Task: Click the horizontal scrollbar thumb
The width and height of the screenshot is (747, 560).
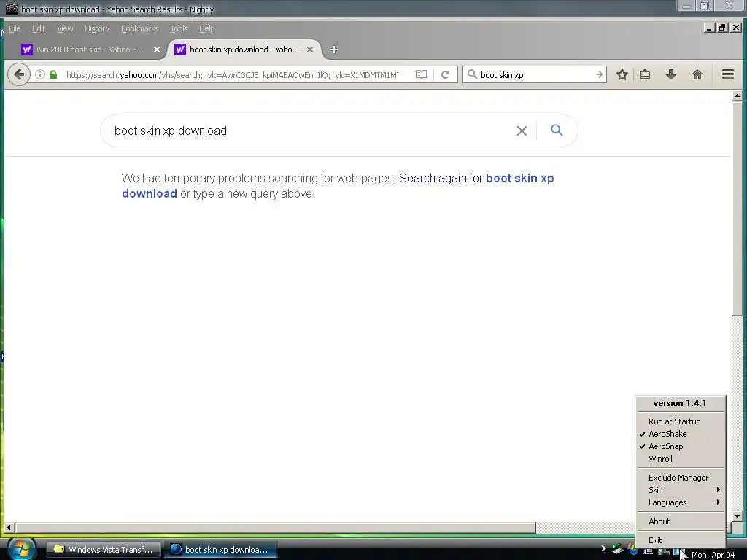Action: [275, 528]
